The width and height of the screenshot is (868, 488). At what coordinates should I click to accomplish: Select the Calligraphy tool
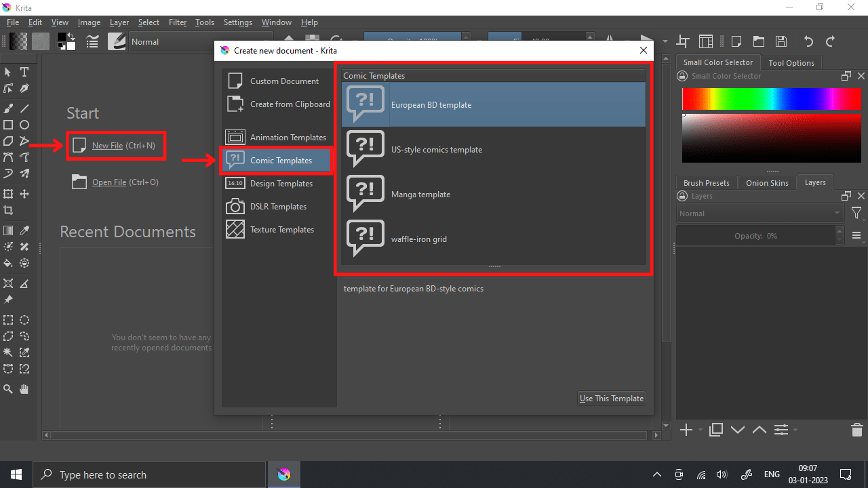coord(24,89)
